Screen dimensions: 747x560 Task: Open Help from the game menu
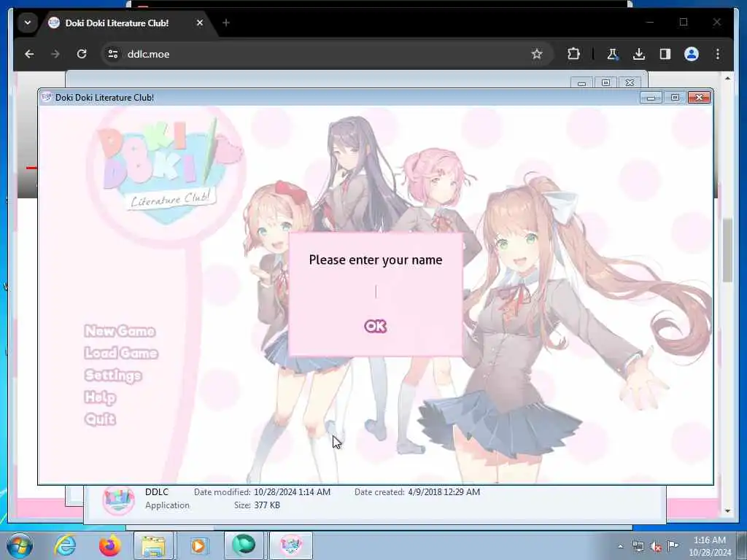pyautogui.click(x=100, y=397)
